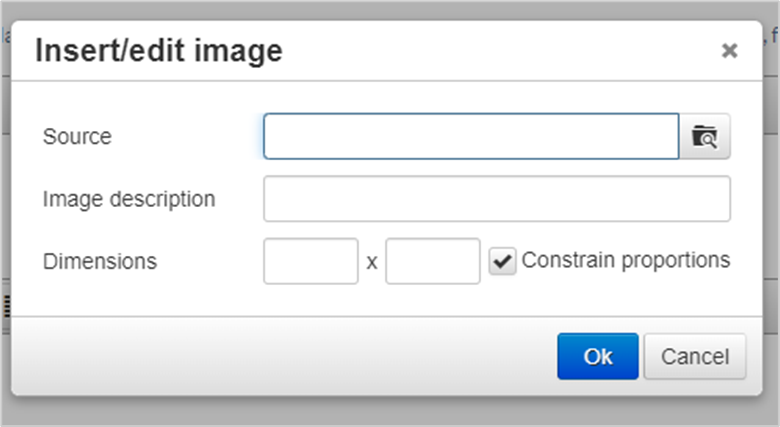Click the Image description label
The height and width of the screenshot is (427, 780).
(x=129, y=199)
